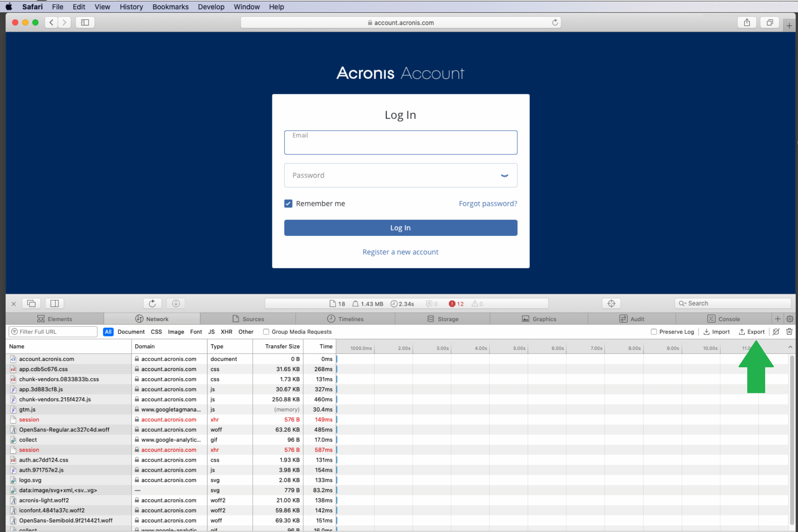Open the inspector Search field dropdown

click(682, 304)
